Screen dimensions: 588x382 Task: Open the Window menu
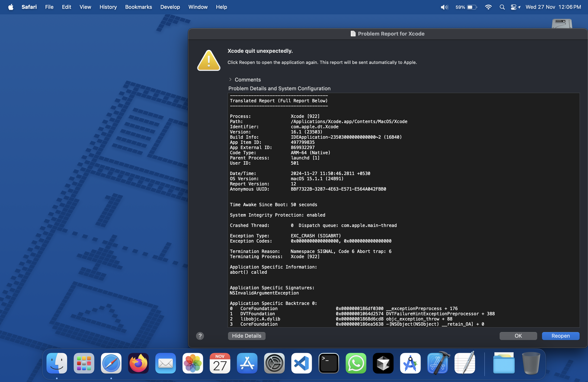[x=198, y=7]
